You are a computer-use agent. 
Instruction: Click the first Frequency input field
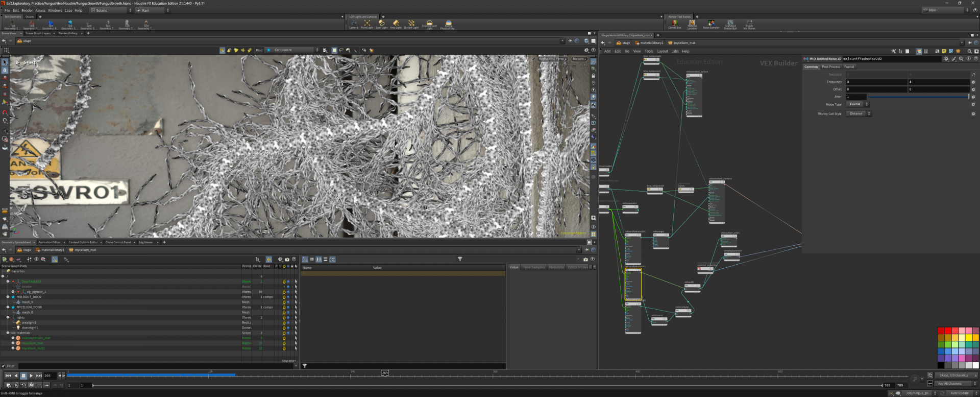click(x=876, y=82)
